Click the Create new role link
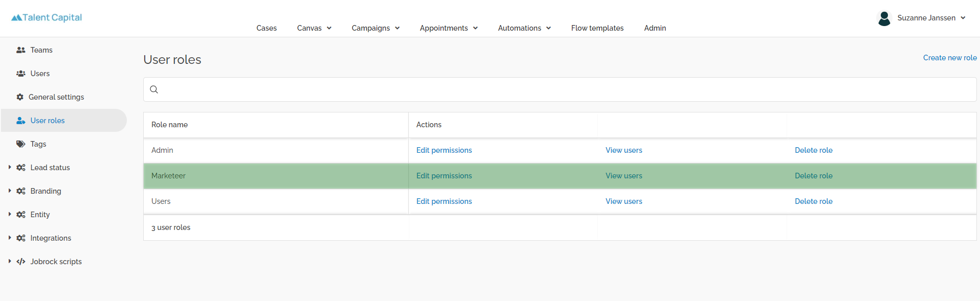 950,58
